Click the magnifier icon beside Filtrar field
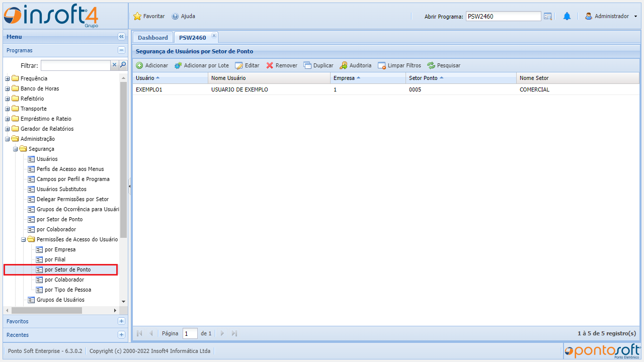644x362 pixels. 123,65
